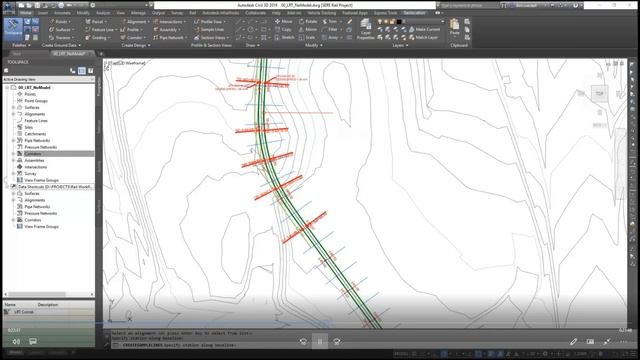Select the Array tool
Viewport: 640px width, 360px height.
(331, 37)
